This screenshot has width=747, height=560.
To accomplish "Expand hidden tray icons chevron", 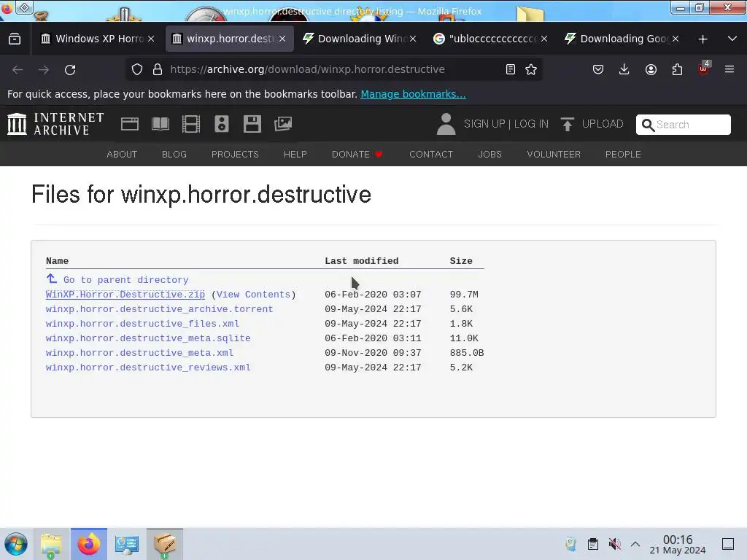I will (x=635, y=544).
